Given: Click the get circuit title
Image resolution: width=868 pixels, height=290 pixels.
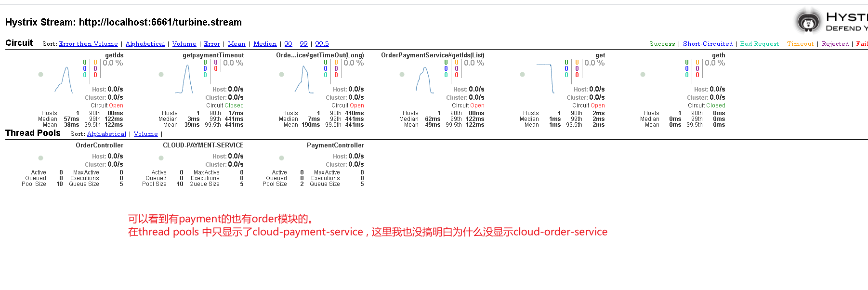Looking at the screenshot, I should [x=600, y=55].
